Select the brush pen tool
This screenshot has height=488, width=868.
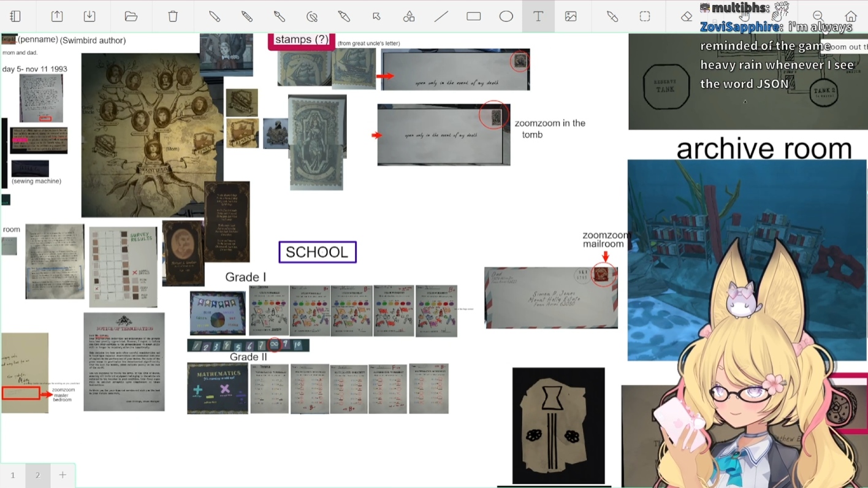pyautogui.click(x=279, y=17)
